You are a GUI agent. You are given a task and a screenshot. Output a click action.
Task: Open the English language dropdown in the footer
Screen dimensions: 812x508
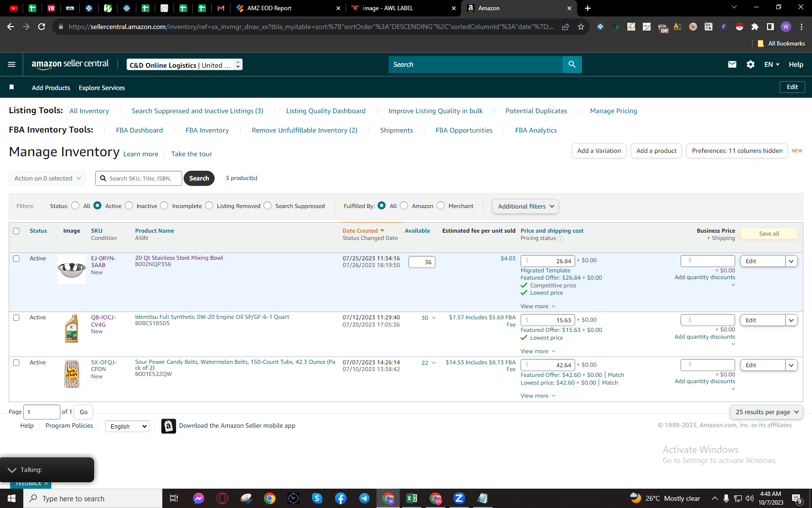click(x=127, y=426)
